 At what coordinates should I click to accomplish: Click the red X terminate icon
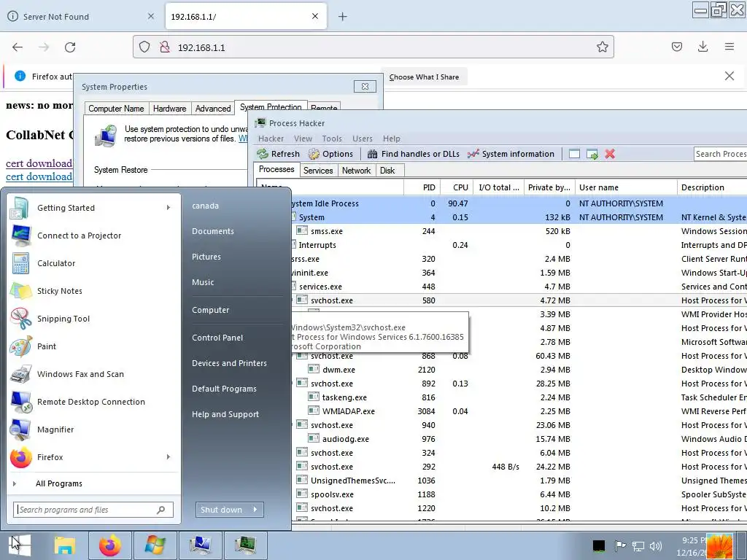610,154
